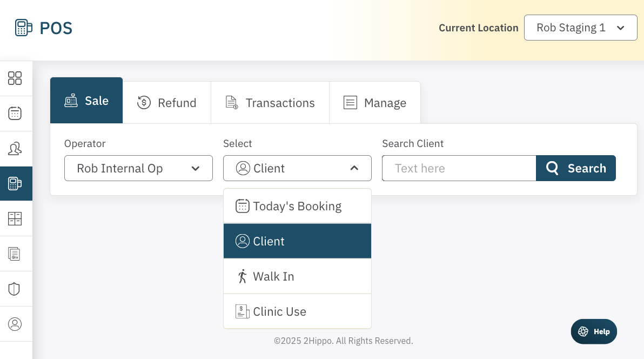This screenshot has height=359, width=644.
Task: Open the invoice reports sidebar icon
Action: tap(15, 254)
